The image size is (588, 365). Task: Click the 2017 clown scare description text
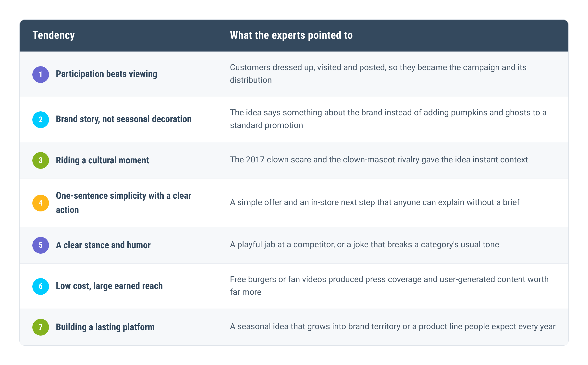379,160
